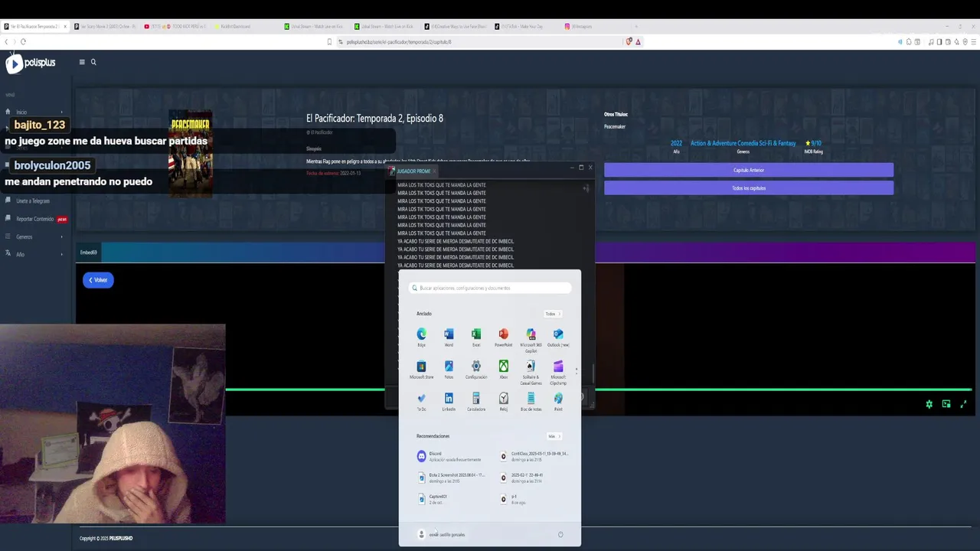
Task: Reload the page in the browser
Action: [24, 41]
